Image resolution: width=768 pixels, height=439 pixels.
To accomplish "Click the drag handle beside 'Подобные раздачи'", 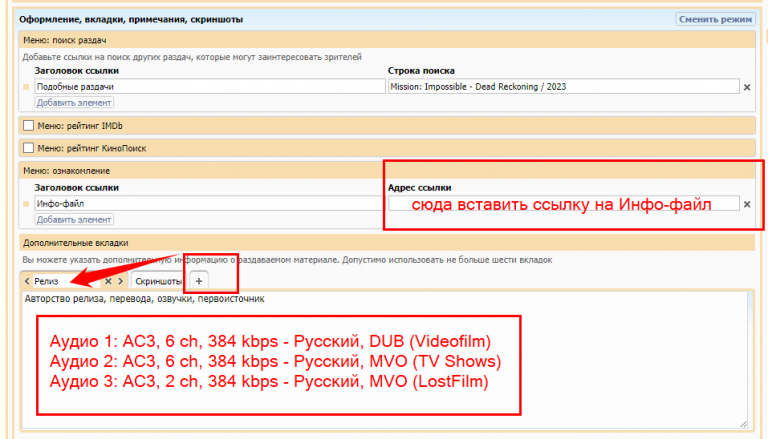I will (x=26, y=87).
